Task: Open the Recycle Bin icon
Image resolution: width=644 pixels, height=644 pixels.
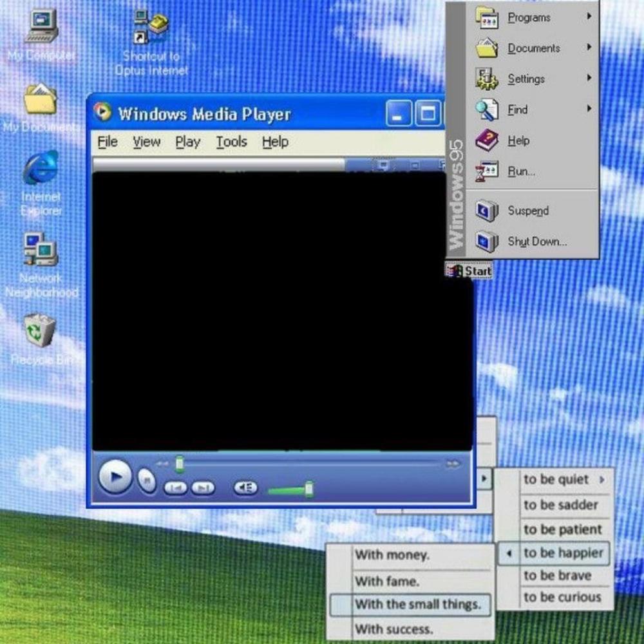Action: click(x=39, y=330)
